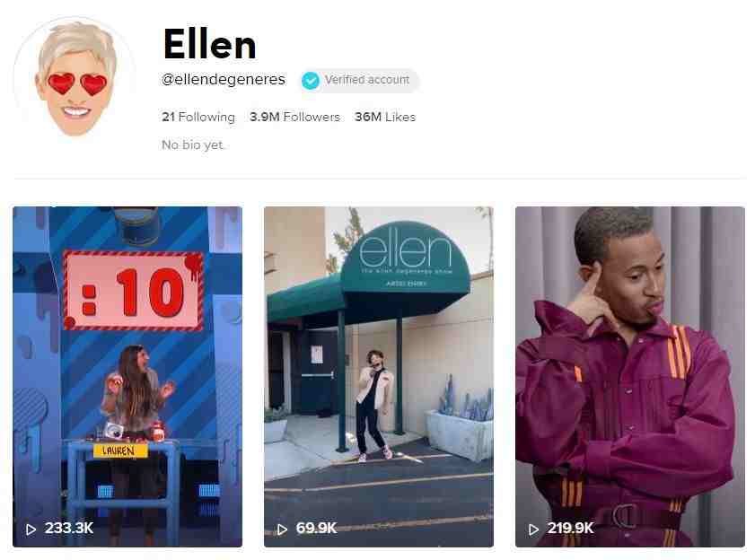Click play icon on 69.9K video
The height and width of the screenshot is (560, 755).
pos(282,529)
